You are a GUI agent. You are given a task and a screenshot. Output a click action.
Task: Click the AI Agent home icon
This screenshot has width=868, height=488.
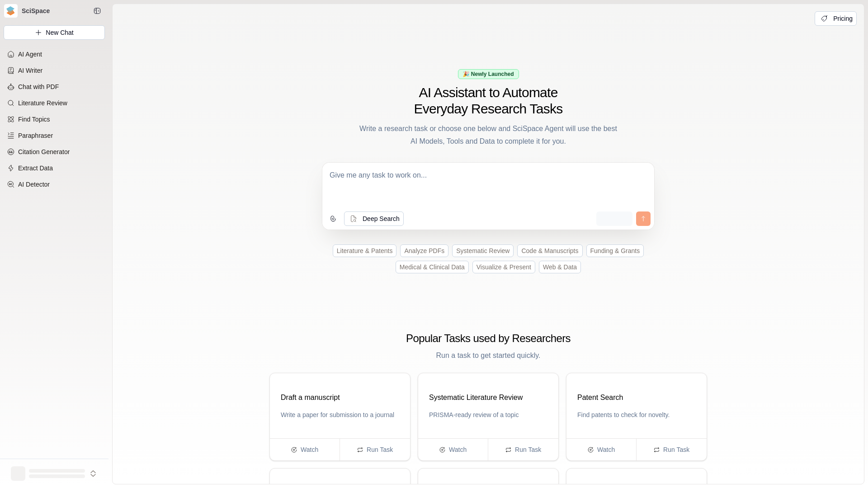click(x=11, y=54)
